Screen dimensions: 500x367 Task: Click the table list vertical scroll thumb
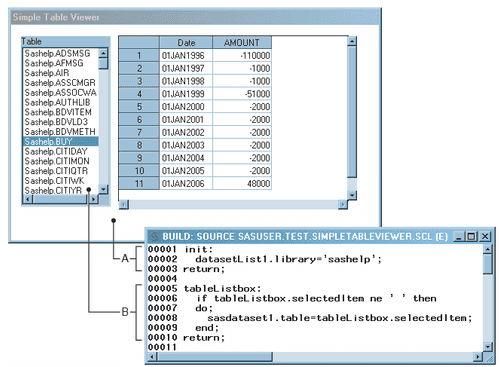(104, 63)
